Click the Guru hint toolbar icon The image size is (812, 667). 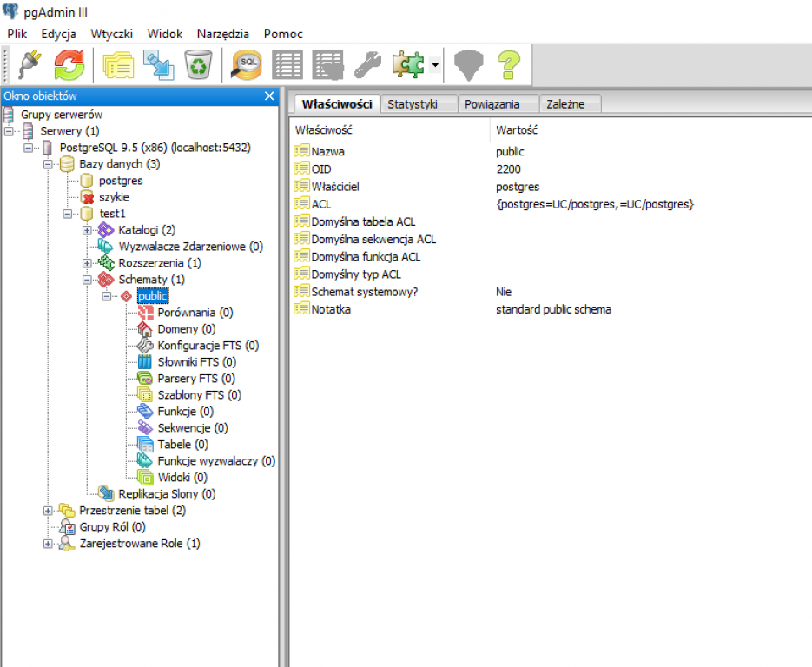[x=469, y=65]
